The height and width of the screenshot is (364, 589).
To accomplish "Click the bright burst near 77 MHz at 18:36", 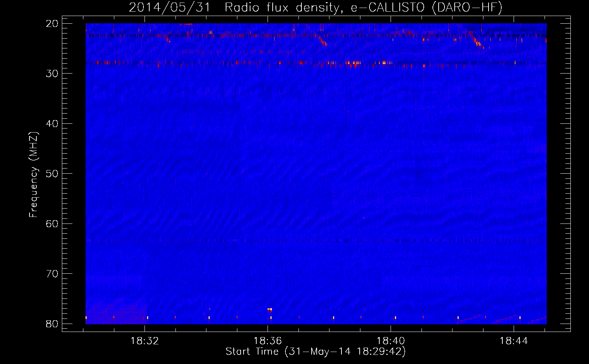I will pos(270,309).
